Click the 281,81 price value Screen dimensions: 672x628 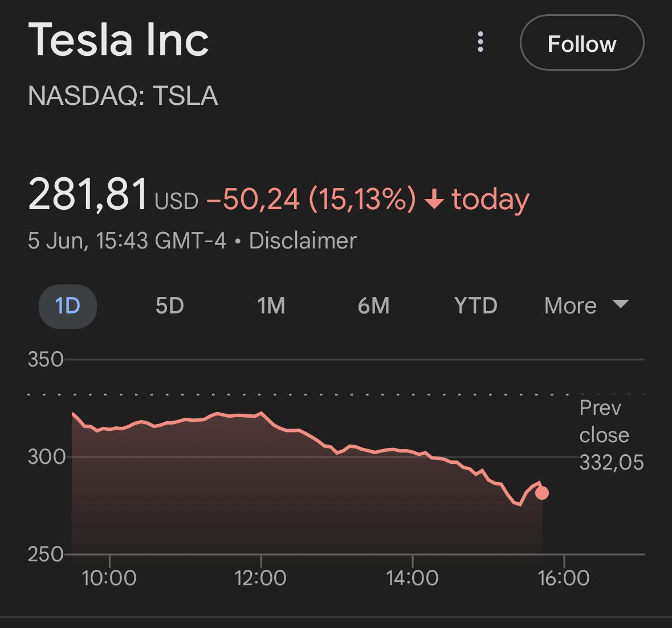(88, 194)
